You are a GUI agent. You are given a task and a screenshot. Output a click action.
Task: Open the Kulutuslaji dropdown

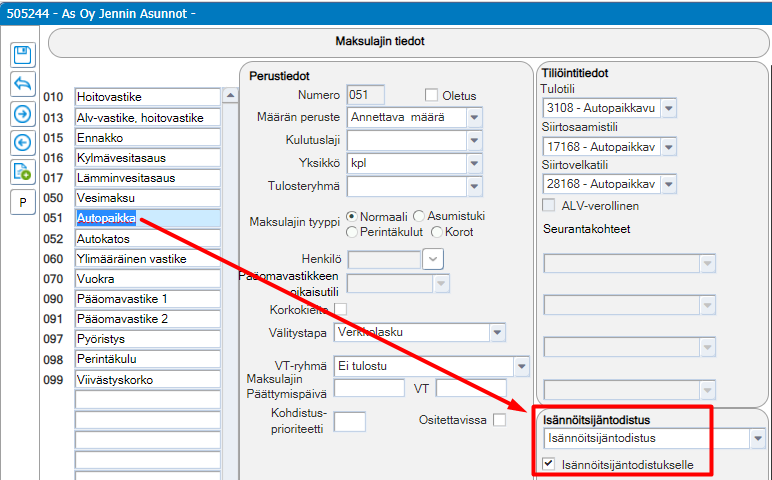(x=474, y=140)
